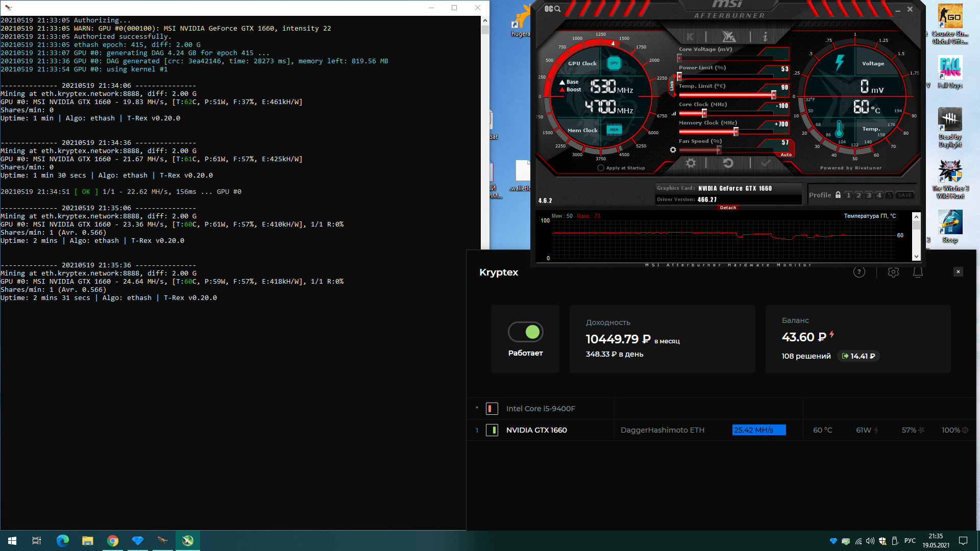
Task: Click the SAVE profile button
Action: tap(905, 195)
